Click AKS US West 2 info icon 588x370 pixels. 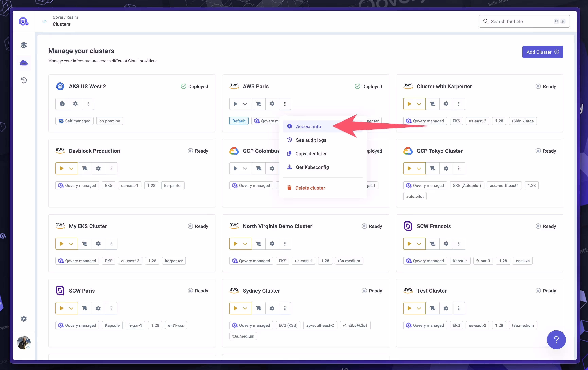(62, 104)
